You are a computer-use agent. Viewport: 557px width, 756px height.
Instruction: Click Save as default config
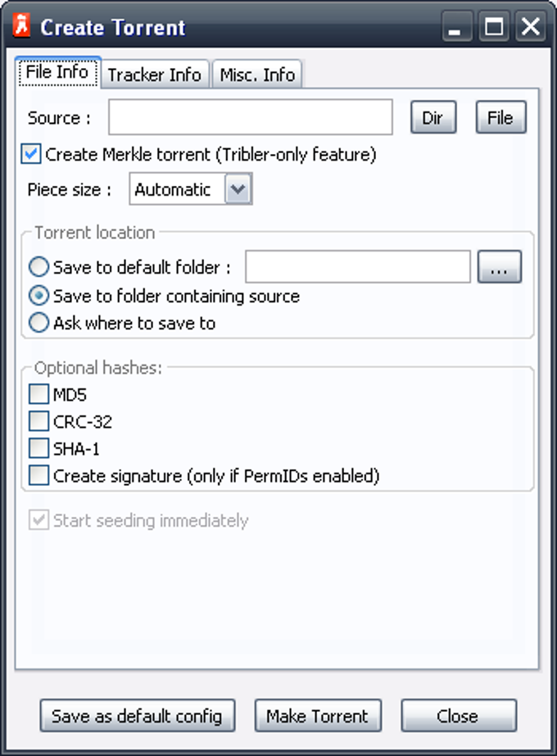[137, 716]
